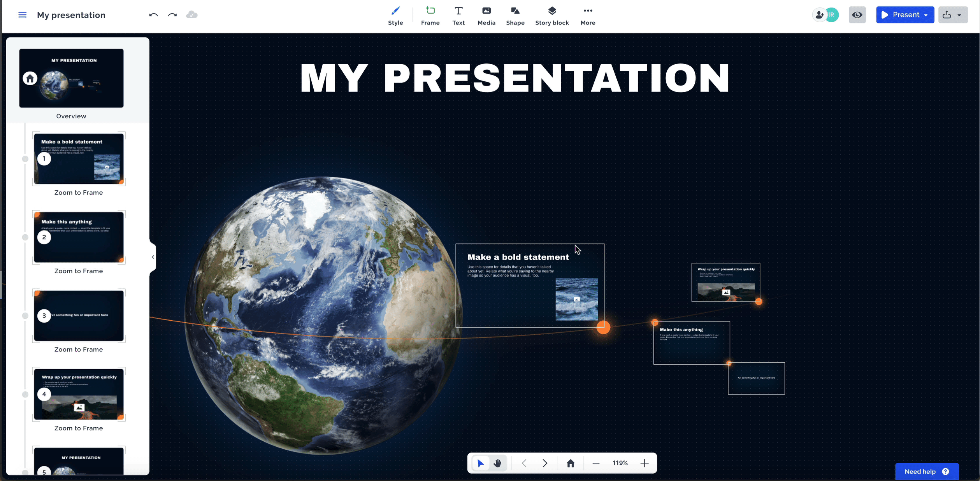This screenshot has width=980, height=481.
Task: Select the MY PRESENTATION title text
Action: (515, 77)
